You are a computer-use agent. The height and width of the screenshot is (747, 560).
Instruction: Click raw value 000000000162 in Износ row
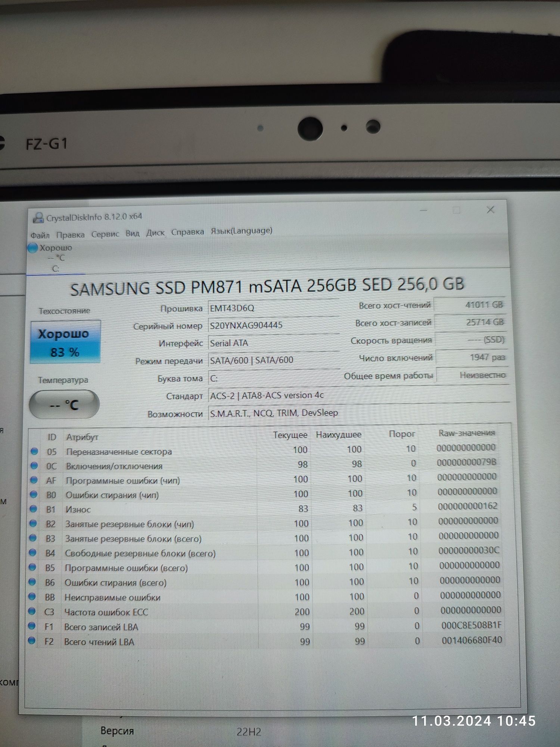pyautogui.click(x=468, y=506)
